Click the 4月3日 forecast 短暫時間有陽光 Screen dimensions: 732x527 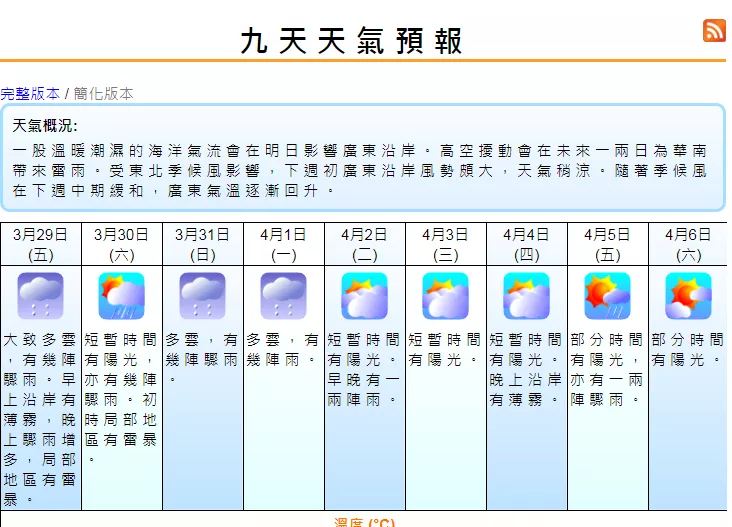click(x=444, y=350)
